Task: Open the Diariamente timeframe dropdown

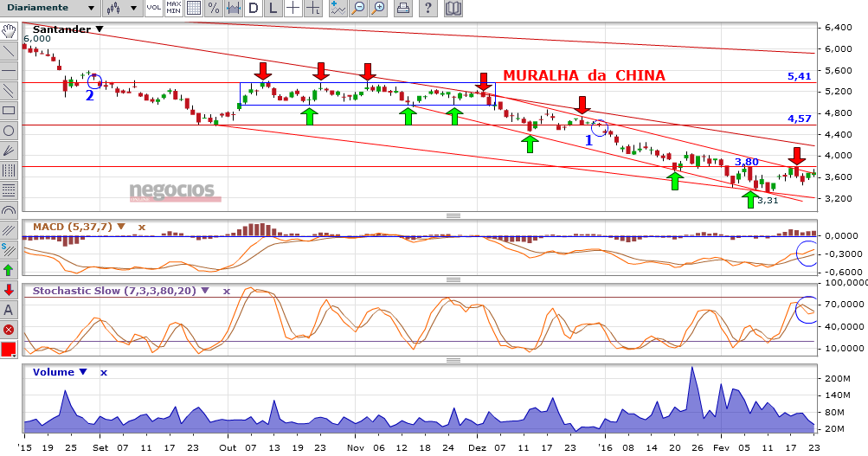Action: 50,8
